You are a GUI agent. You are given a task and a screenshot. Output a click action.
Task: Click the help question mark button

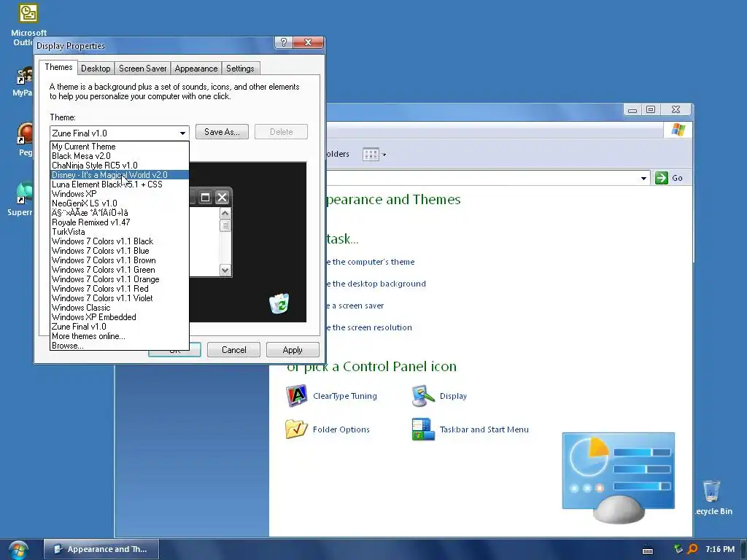(284, 42)
